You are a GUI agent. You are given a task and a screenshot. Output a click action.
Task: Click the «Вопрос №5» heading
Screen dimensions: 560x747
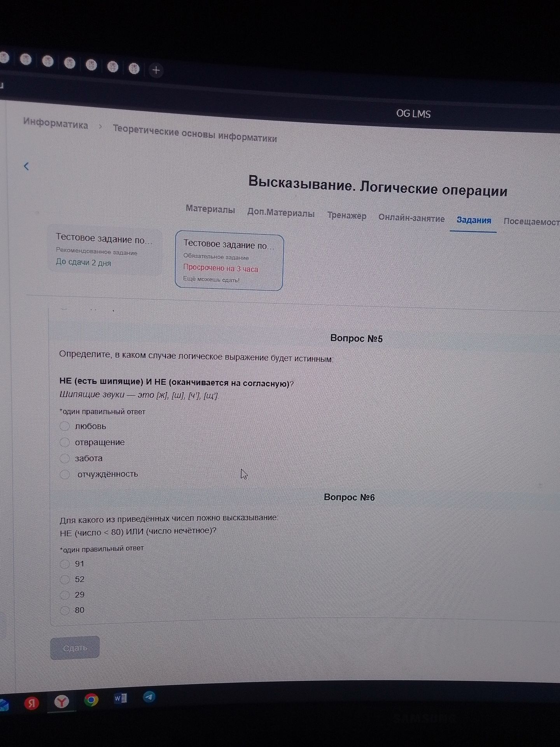tap(356, 338)
